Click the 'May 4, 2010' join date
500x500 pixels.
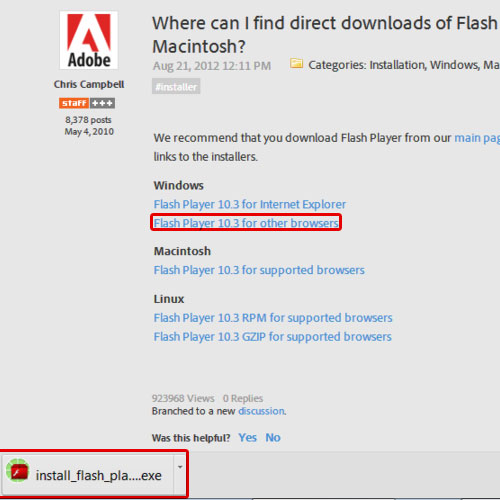pyautogui.click(x=89, y=132)
